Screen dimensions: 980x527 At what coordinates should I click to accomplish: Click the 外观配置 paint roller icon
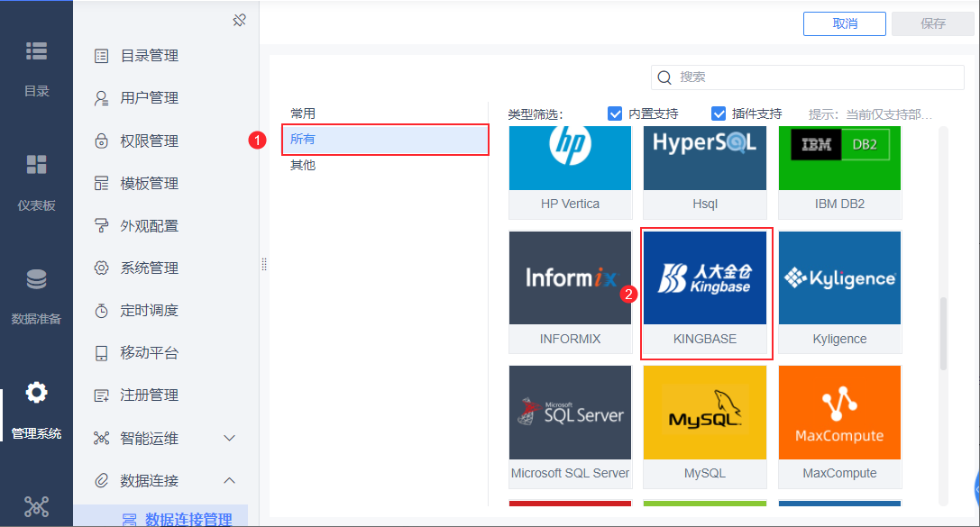click(101, 226)
